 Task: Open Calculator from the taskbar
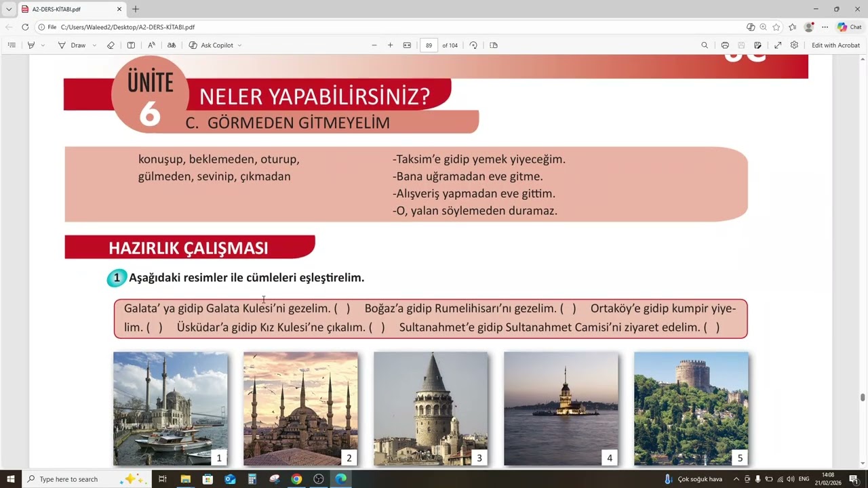tap(252, 479)
